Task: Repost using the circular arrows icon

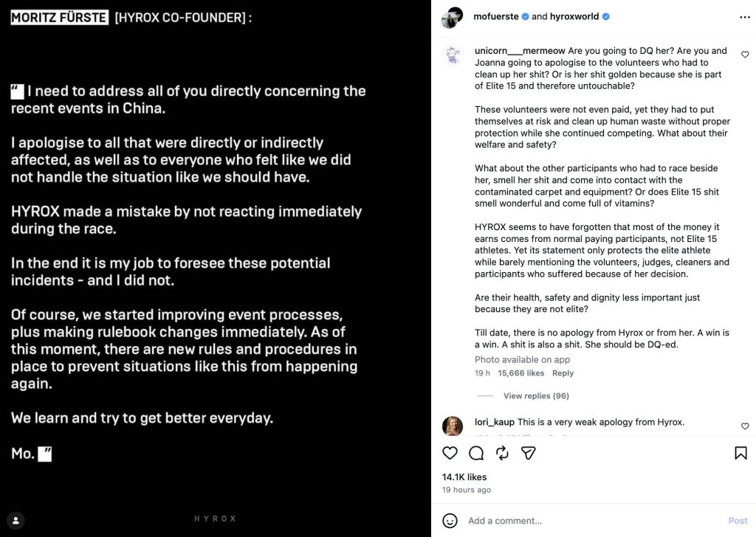Action: point(502,453)
